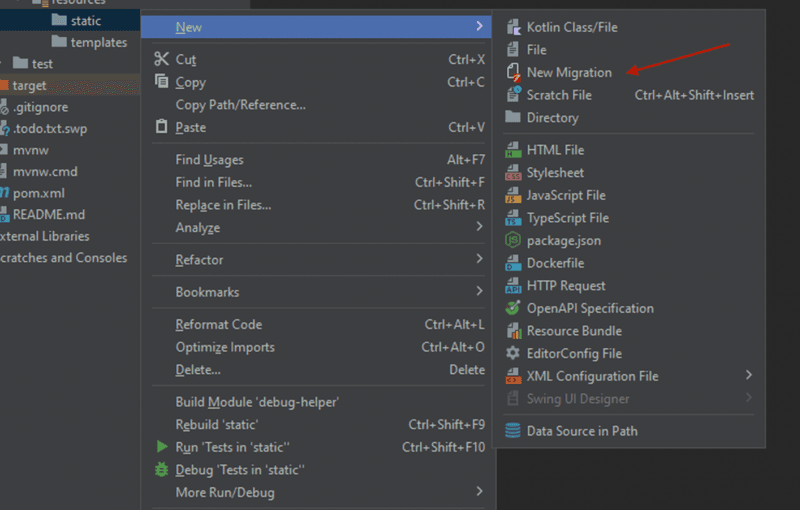Image resolution: width=800 pixels, height=510 pixels.
Task: Expand the Bookmarks submenu arrow
Action: pyautogui.click(x=479, y=291)
